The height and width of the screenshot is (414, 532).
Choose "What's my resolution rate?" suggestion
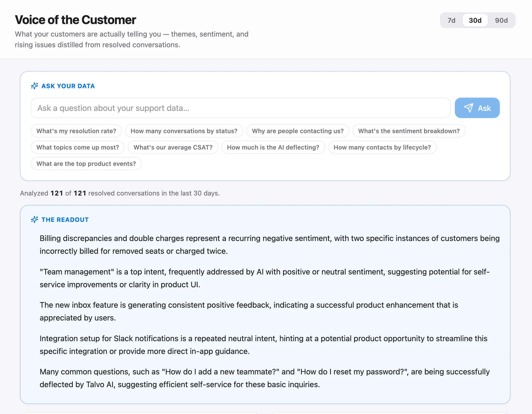(76, 131)
